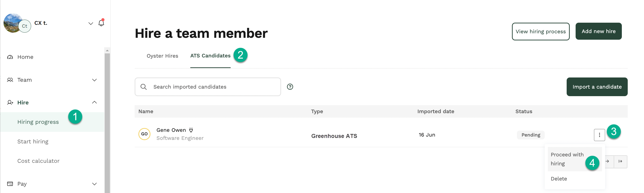Viewport: 644px width, 193px height.
Task: Click the GO candidate avatar
Action: (144, 134)
